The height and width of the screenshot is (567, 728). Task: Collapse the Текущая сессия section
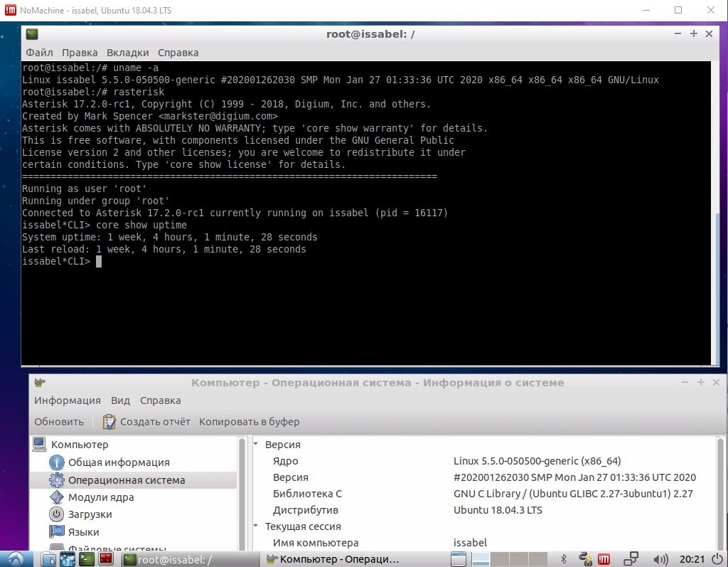[255, 526]
